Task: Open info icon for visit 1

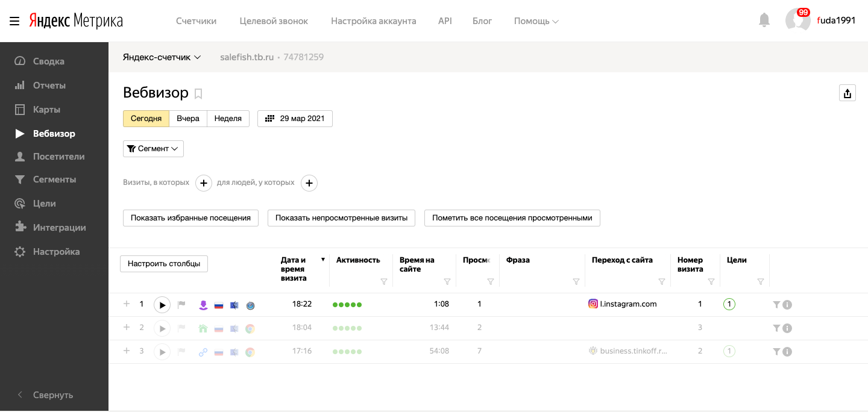Action: pyautogui.click(x=787, y=305)
